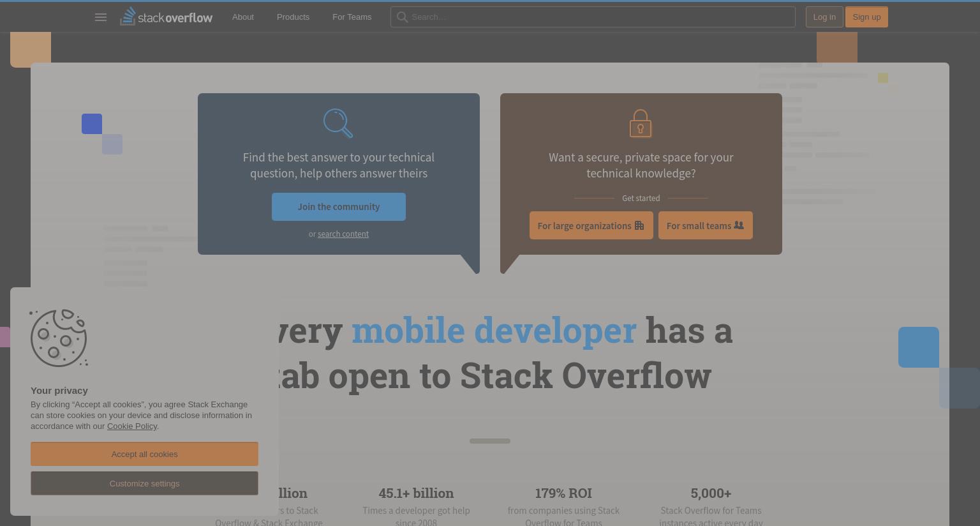Accept all cookies

[144, 454]
